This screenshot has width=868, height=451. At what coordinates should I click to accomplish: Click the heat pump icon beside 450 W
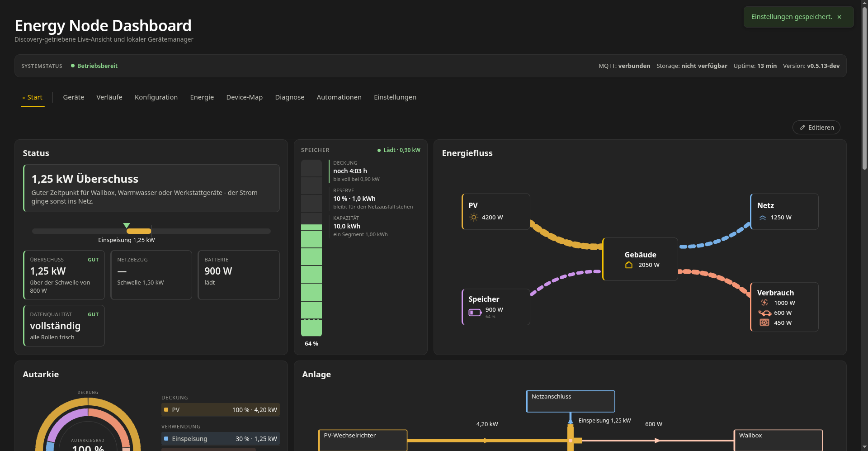pos(764,323)
